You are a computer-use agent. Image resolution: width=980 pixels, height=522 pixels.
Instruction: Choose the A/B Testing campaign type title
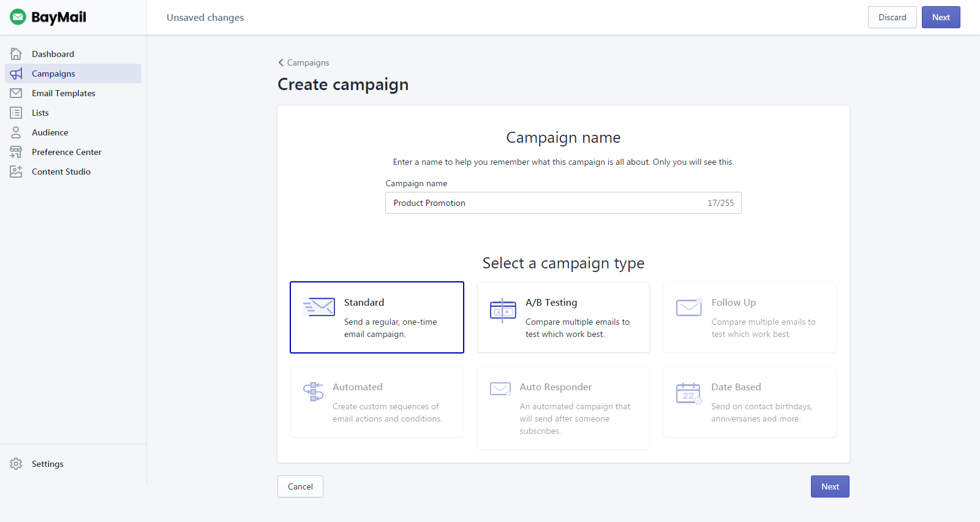click(551, 302)
